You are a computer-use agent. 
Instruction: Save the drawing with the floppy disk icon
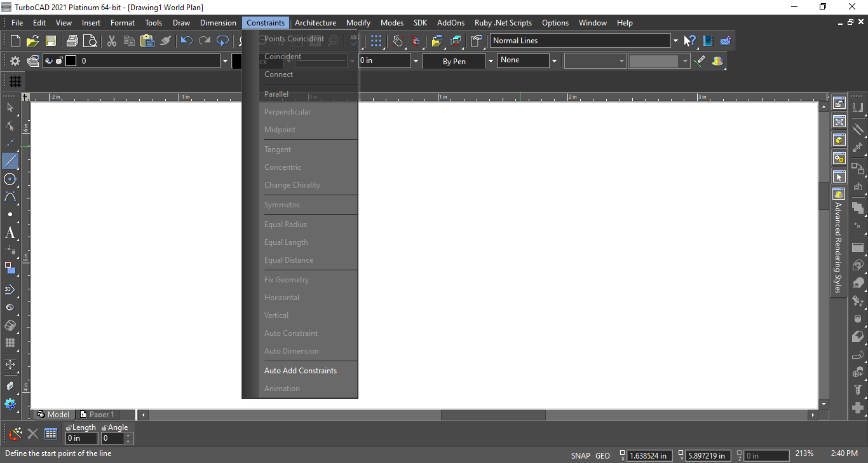(x=51, y=41)
